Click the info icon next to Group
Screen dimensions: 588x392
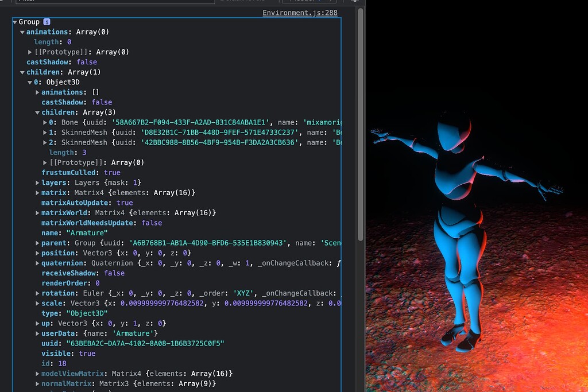[x=45, y=21]
